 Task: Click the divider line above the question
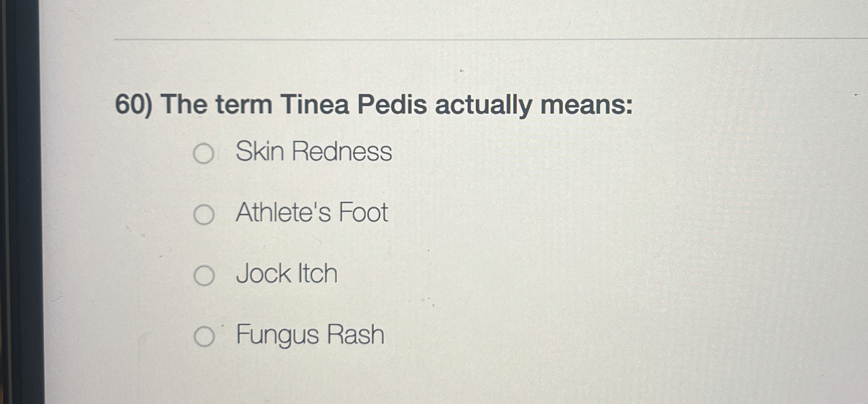[453, 38]
